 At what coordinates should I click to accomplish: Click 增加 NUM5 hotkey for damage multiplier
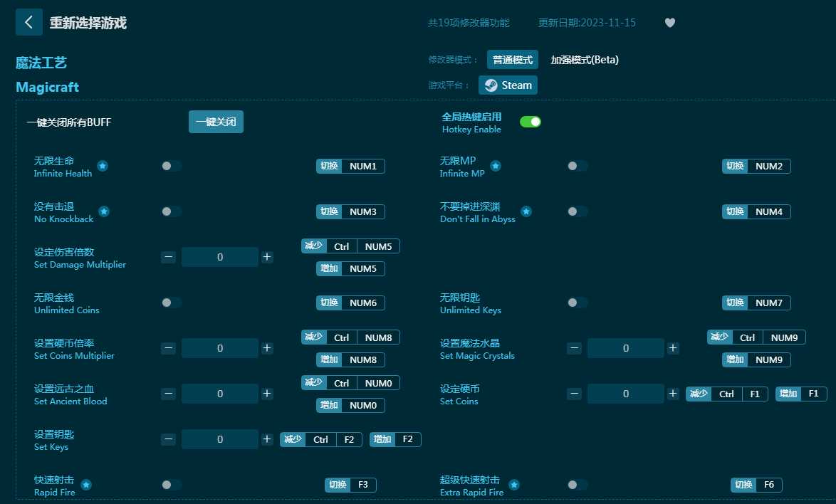350,268
